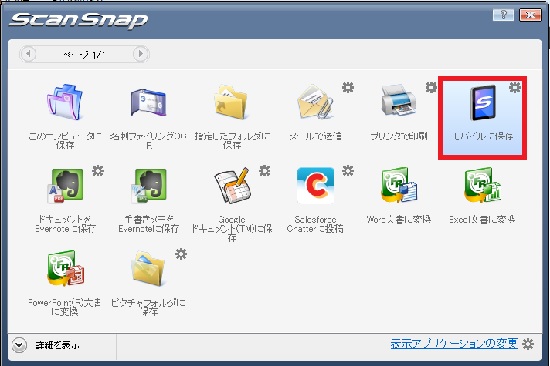Image resolution: width=550 pixels, height=366 pixels.
Task: Close the ScanSnap quick menu window
Action: click(530, 15)
